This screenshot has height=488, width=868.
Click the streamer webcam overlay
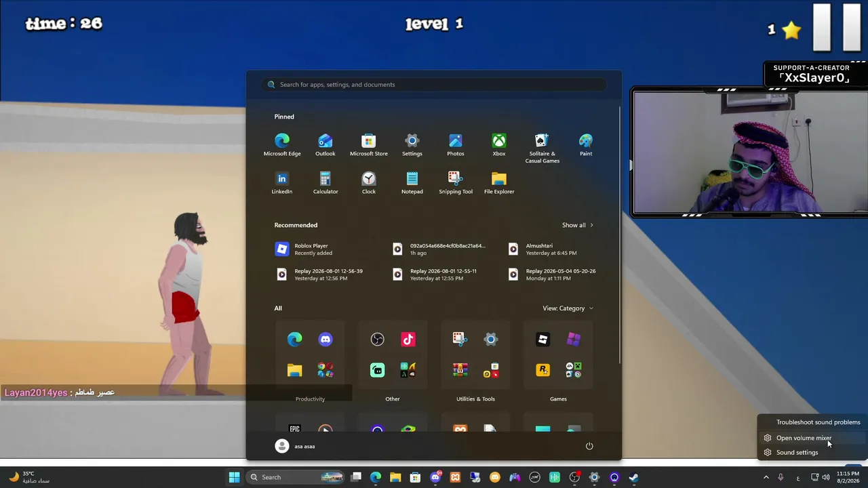pyautogui.click(x=749, y=153)
